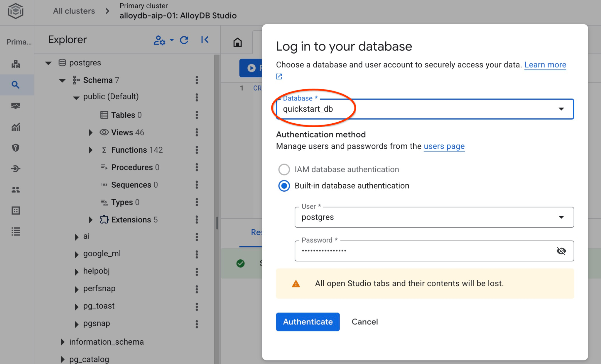Open the Learn more link
The image size is (601, 364).
click(545, 65)
